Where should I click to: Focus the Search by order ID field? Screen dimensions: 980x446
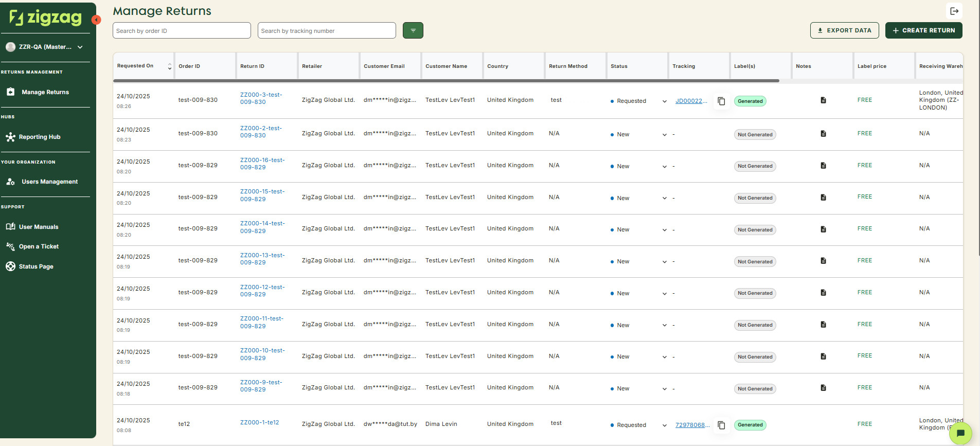click(x=182, y=31)
